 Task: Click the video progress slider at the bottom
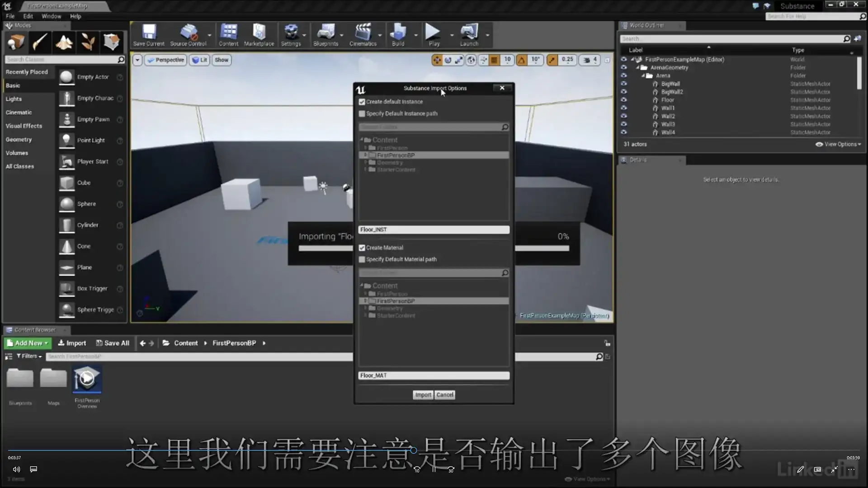point(412,450)
